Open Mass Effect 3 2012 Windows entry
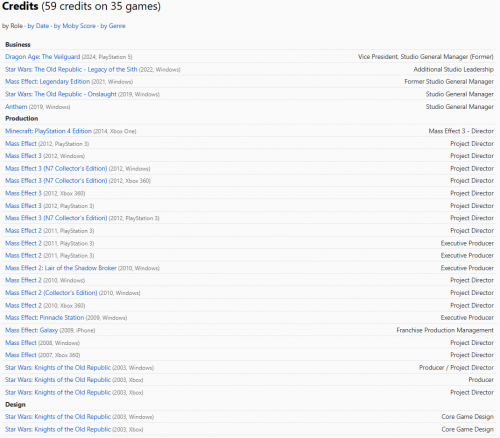500x438 pixels. pos(23,156)
